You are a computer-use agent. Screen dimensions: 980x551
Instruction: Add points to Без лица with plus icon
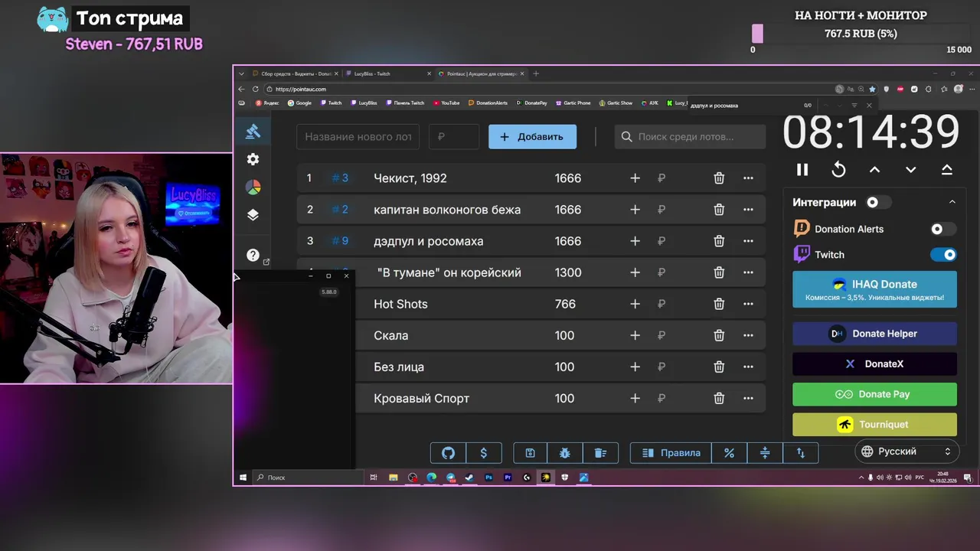635,367
